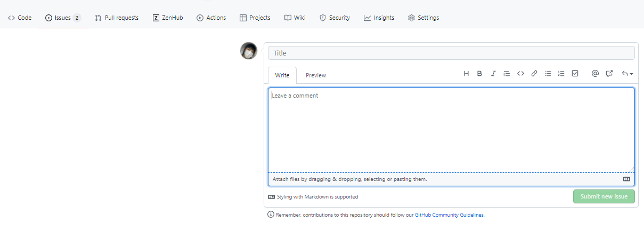Viewport: 644px width, 238px height.
Task: Open the saved replies dropdown
Action: 627,74
